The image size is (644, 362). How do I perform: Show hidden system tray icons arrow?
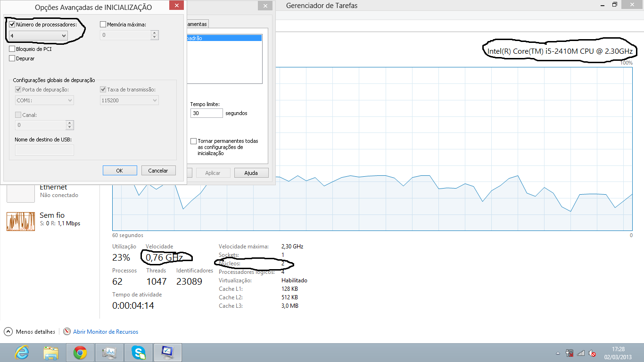tap(559, 353)
